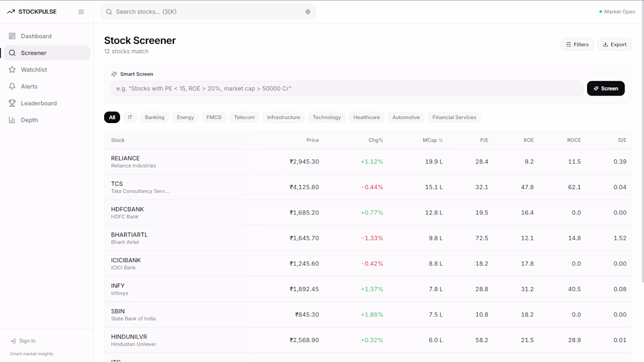The width and height of the screenshot is (644, 362).
Task: Focus the Search stocks input field
Action: [x=208, y=12]
